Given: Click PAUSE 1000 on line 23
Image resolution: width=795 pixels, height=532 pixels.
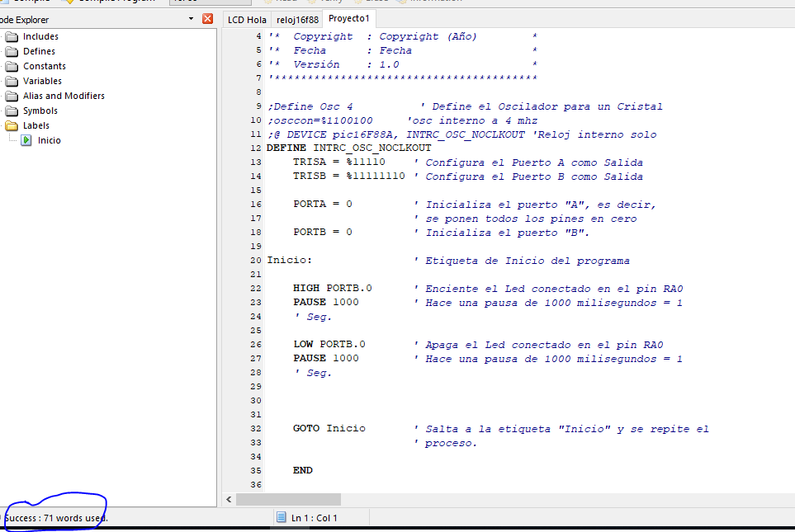Looking at the screenshot, I should pos(325,302).
